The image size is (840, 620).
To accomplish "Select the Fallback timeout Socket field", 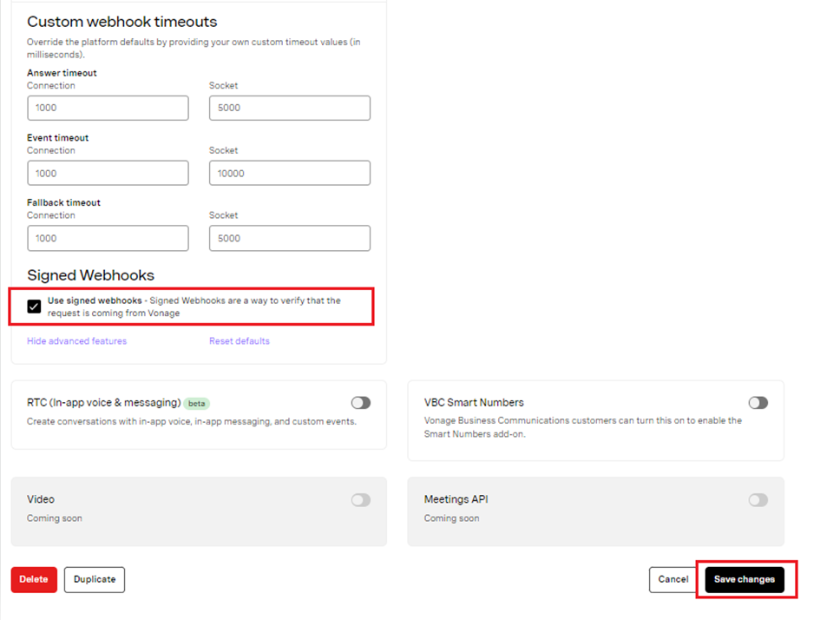I will pyautogui.click(x=289, y=238).
